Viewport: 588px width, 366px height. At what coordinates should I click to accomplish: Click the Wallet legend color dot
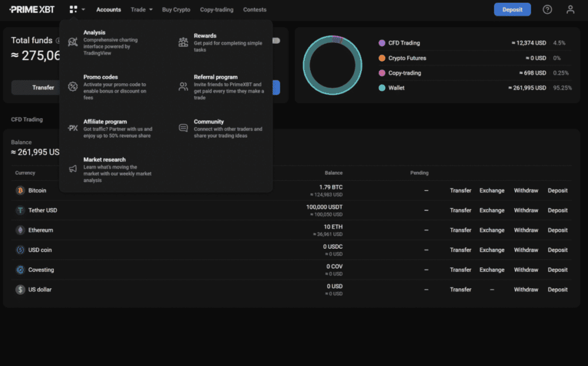tap(382, 88)
